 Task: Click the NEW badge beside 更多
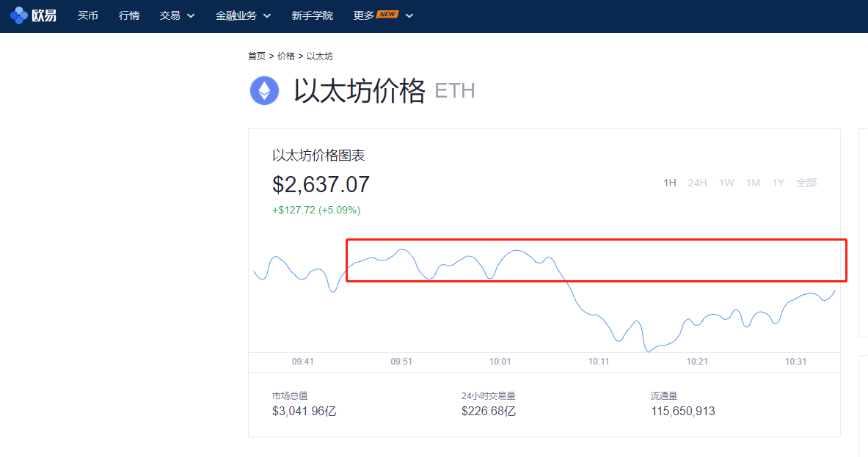pyautogui.click(x=387, y=14)
